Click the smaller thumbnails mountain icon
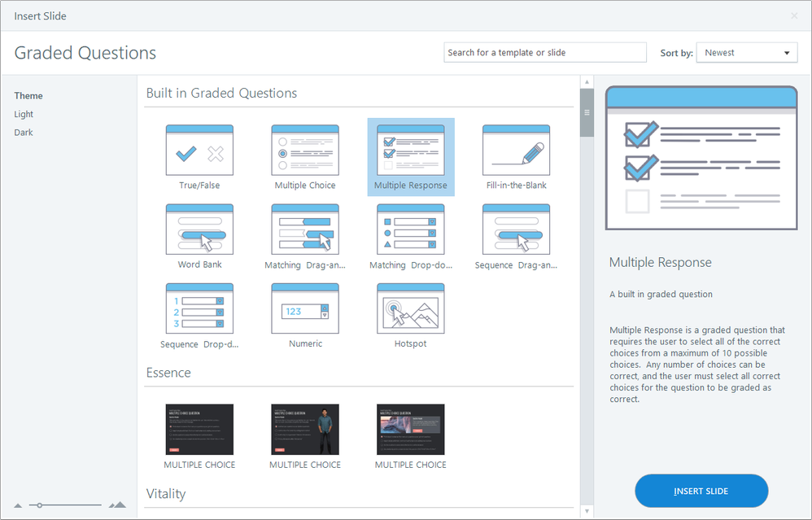 (18, 505)
